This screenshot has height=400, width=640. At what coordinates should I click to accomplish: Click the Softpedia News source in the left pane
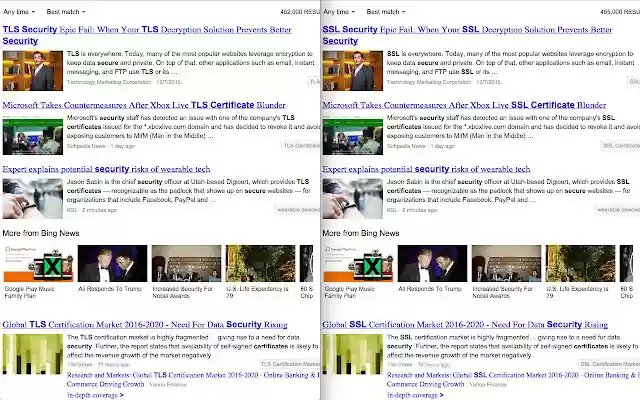[86, 146]
